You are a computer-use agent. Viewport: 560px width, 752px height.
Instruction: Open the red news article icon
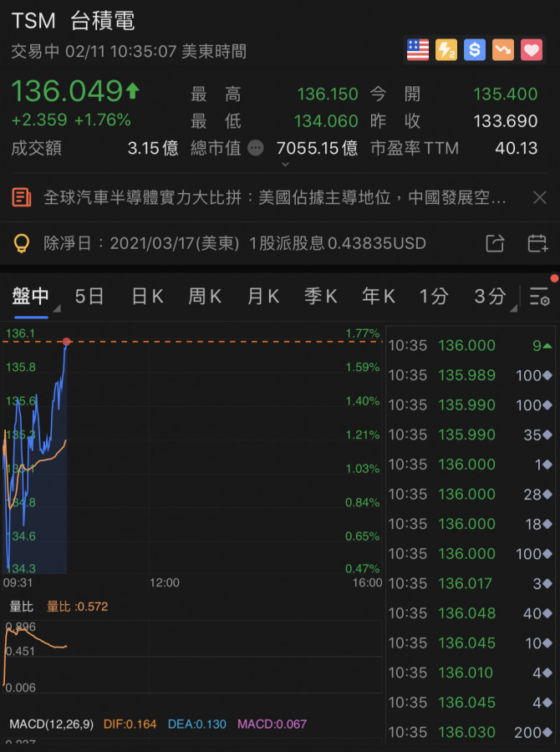click(22, 197)
